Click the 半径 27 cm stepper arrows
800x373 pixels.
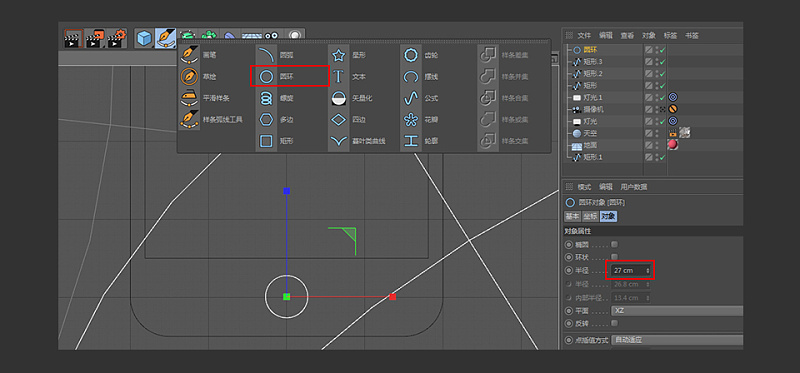[648, 270]
